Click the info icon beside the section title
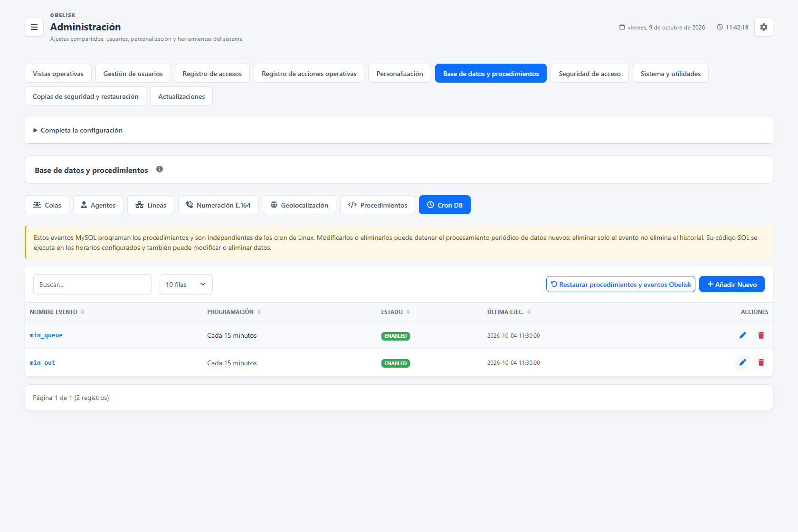798x532 pixels. coord(160,169)
